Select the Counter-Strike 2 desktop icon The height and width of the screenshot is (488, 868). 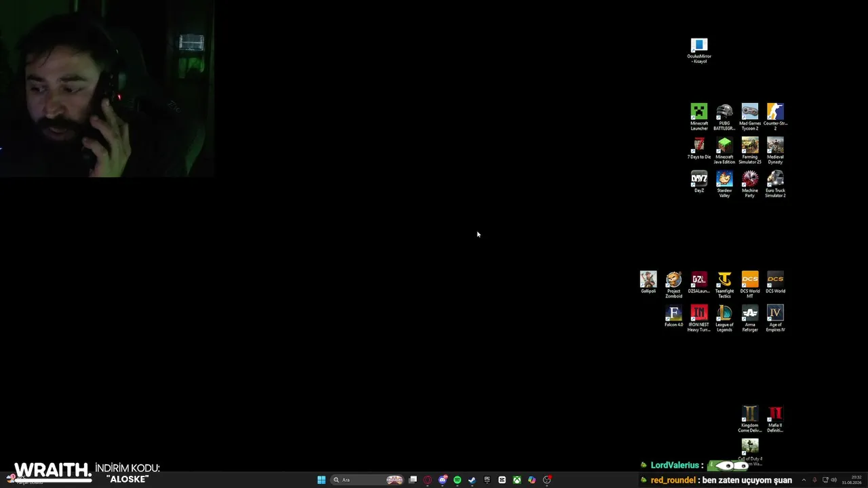pyautogui.click(x=775, y=117)
